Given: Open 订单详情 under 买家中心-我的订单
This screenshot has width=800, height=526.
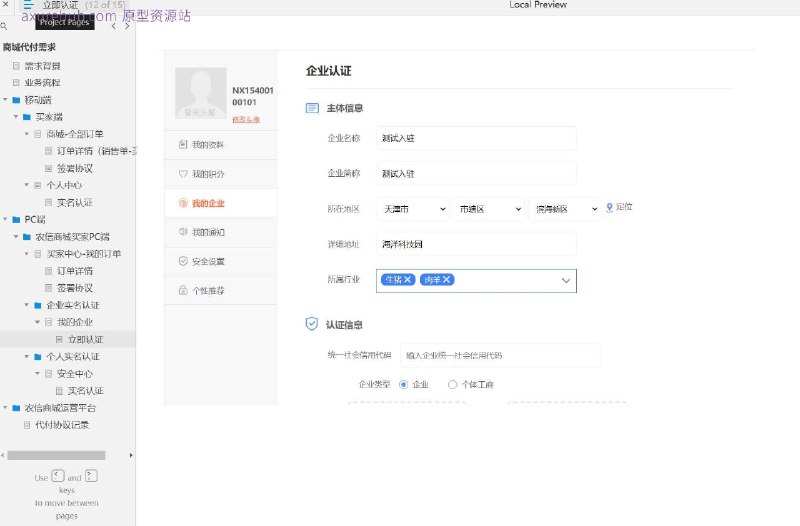Looking at the screenshot, I should [75, 271].
